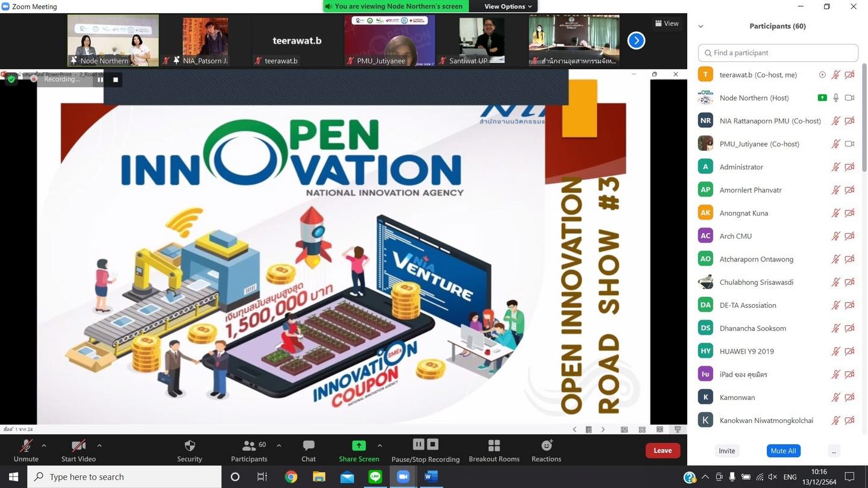Go to previous slide in shared PowerPoint

pyautogui.click(x=574, y=430)
